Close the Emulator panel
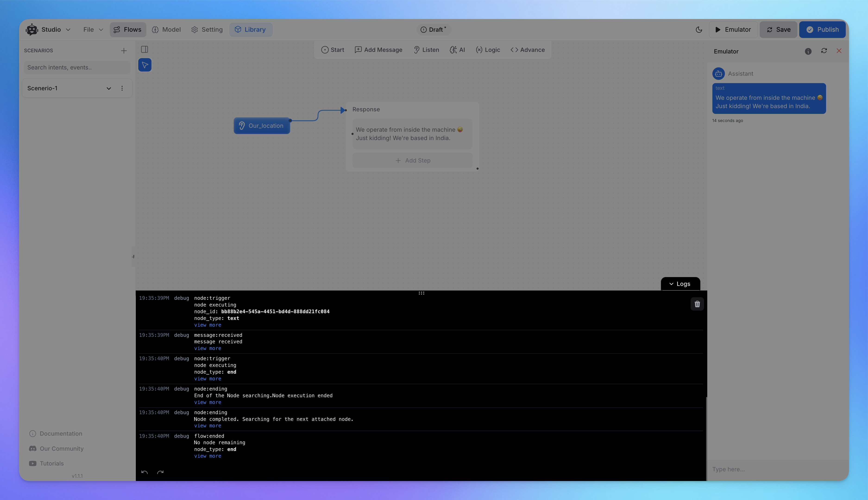Image resolution: width=868 pixels, height=500 pixels. (x=839, y=51)
